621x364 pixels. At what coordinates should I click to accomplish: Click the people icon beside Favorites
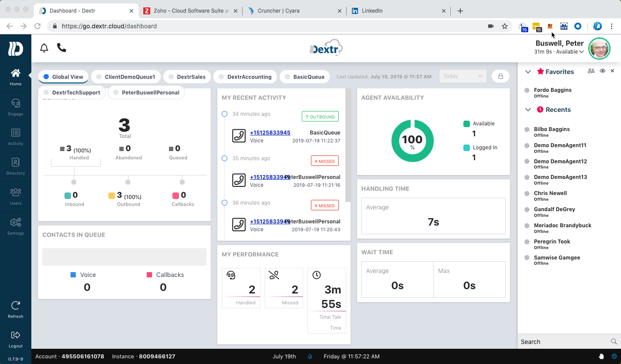point(591,71)
